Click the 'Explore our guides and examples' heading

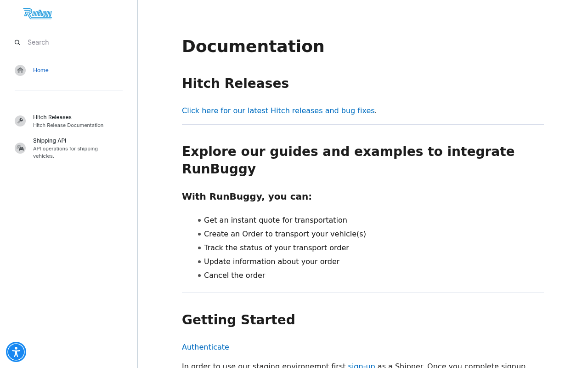pos(348,160)
